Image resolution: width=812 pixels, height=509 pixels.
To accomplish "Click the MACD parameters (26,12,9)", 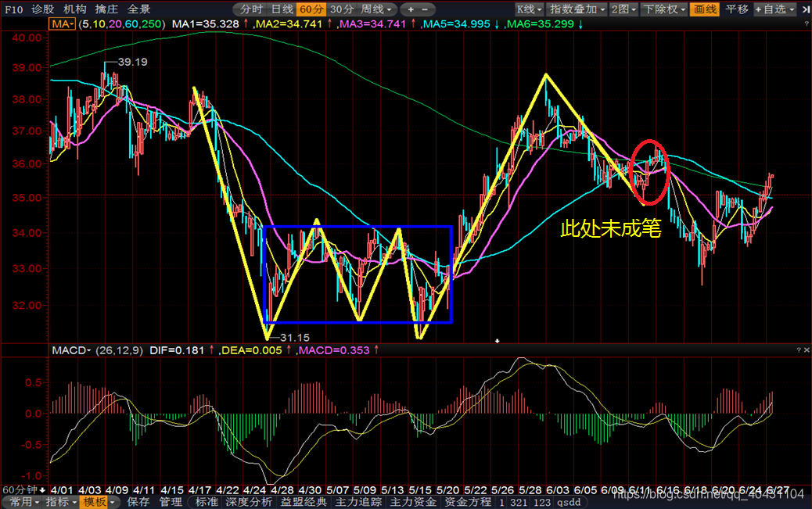I will [x=120, y=350].
